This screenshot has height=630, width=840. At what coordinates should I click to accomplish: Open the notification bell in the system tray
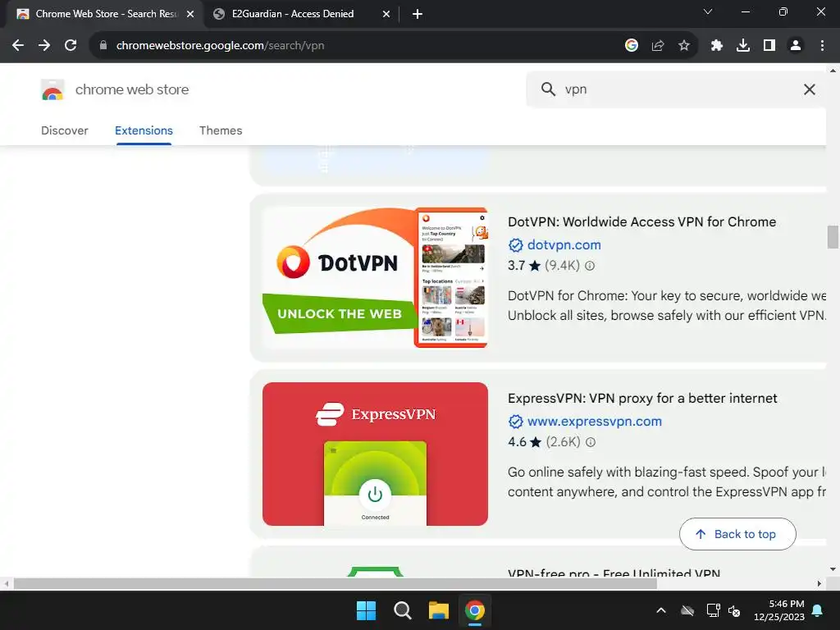[818, 610]
